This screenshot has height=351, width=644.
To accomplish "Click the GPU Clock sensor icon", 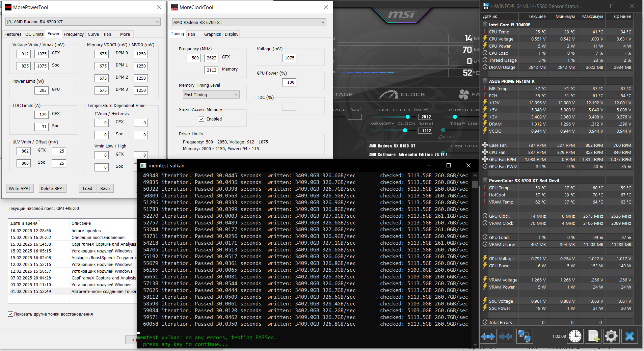I will (x=485, y=216).
